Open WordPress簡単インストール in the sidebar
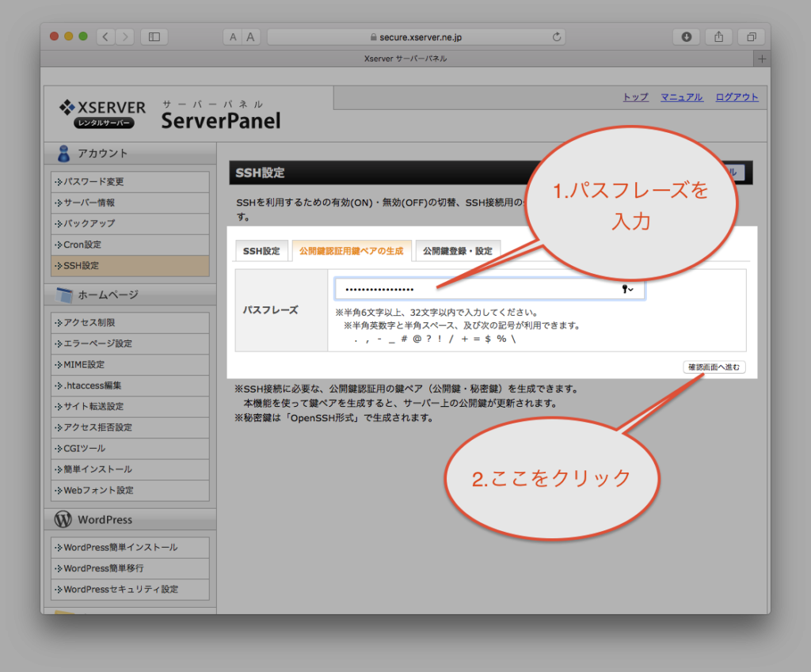This screenshot has height=672, width=811. click(x=131, y=548)
